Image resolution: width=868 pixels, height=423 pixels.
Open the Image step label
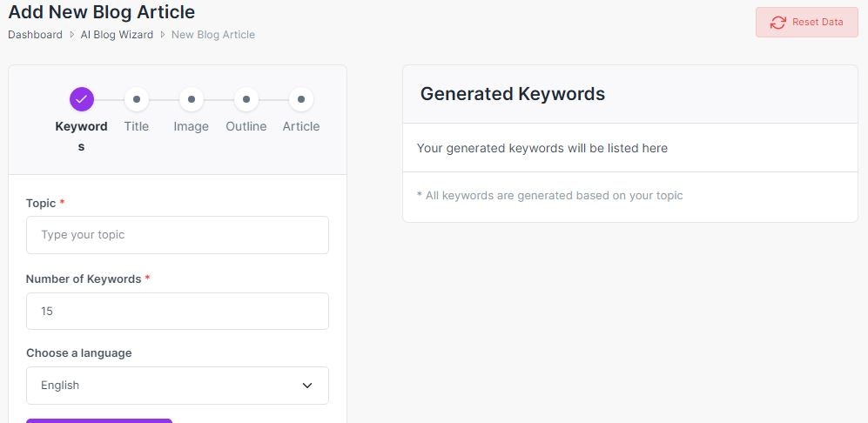point(192,126)
